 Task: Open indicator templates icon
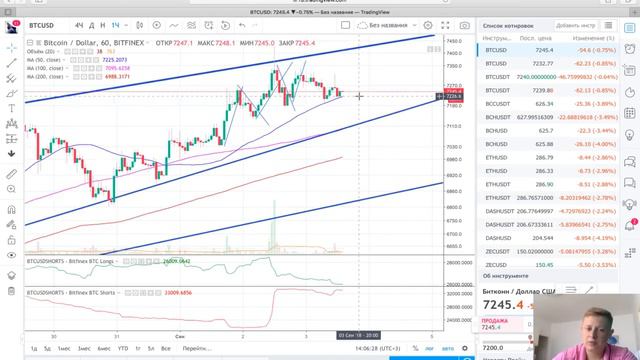point(191,25)
